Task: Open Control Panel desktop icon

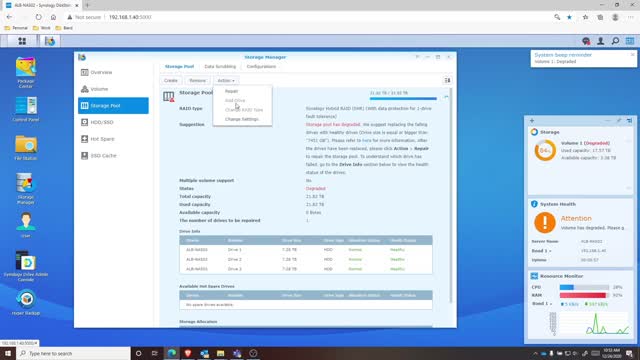Action: tap(26, 109)
